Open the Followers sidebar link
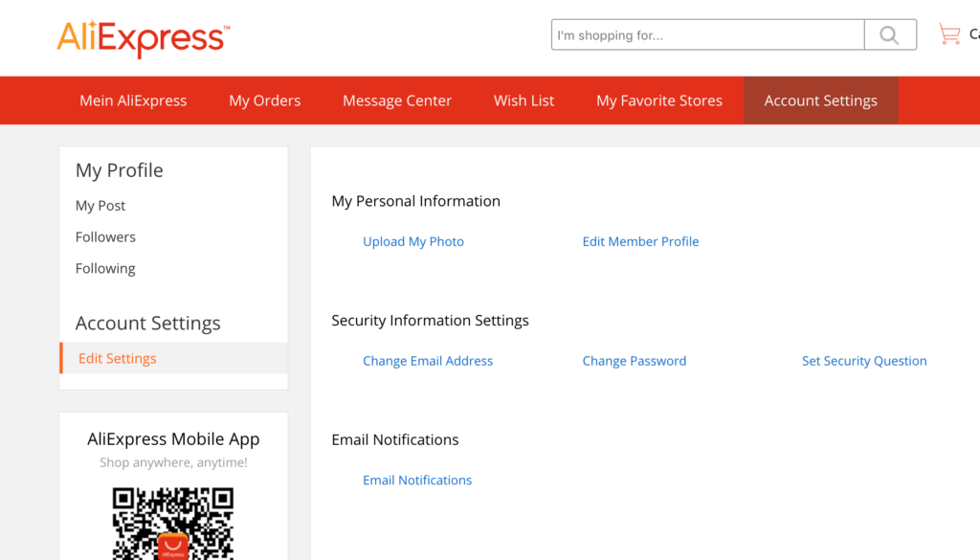This screenshot has width=980, height=560. pyautogui.click(x=105, y=236)
